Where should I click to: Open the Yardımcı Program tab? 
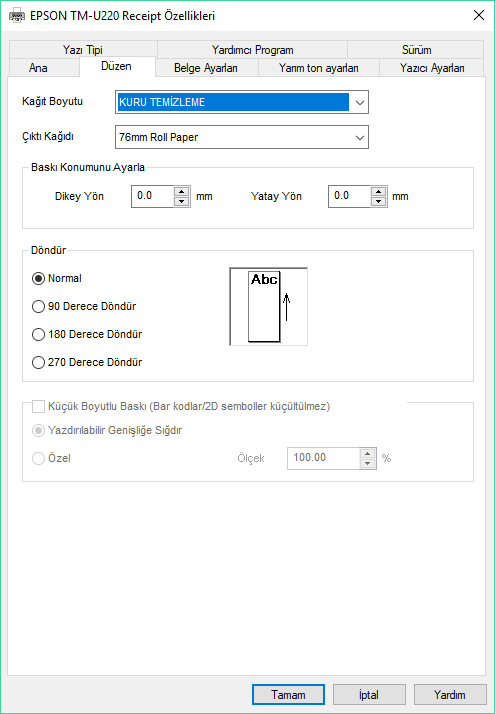click(x=252, y=50)
